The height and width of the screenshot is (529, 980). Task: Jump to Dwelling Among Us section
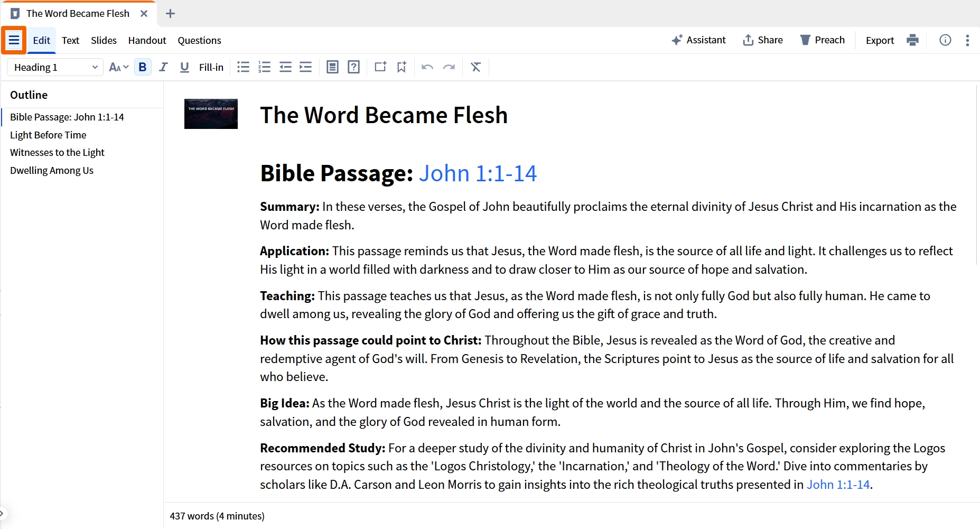tap(52, 171)
